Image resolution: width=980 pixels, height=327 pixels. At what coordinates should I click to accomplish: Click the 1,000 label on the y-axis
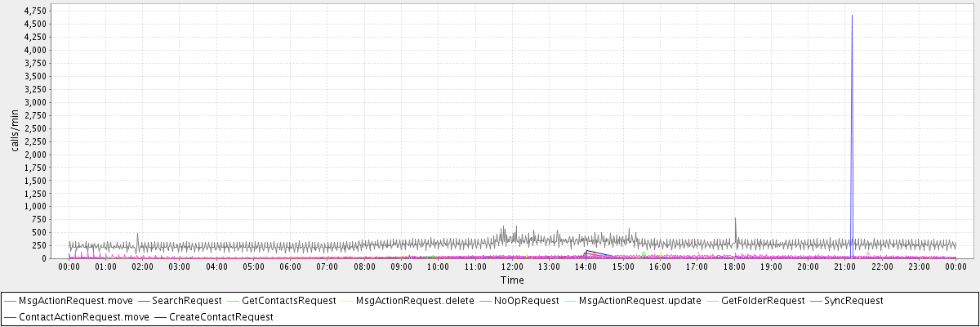(33, 207)
